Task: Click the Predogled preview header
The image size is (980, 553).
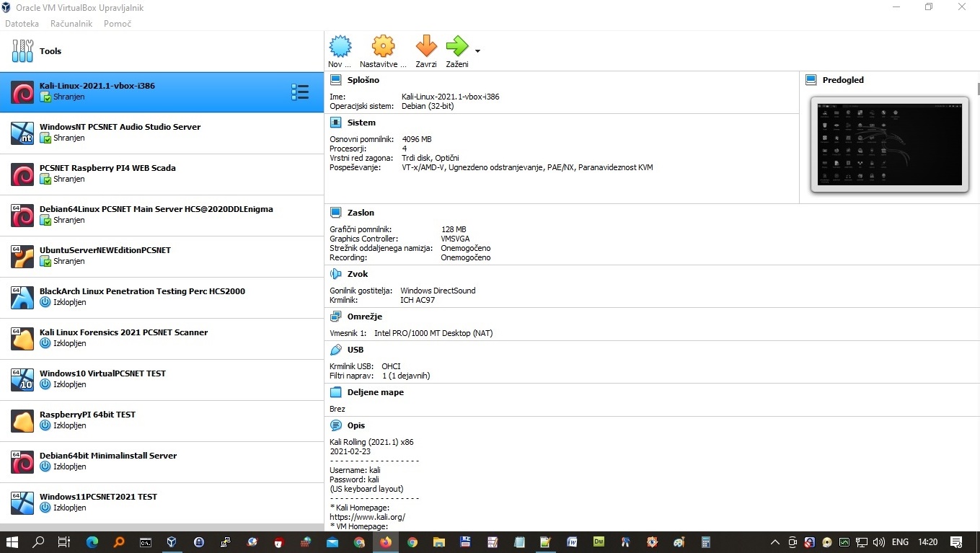Action: pyautogui.click(x=843, y=80)
